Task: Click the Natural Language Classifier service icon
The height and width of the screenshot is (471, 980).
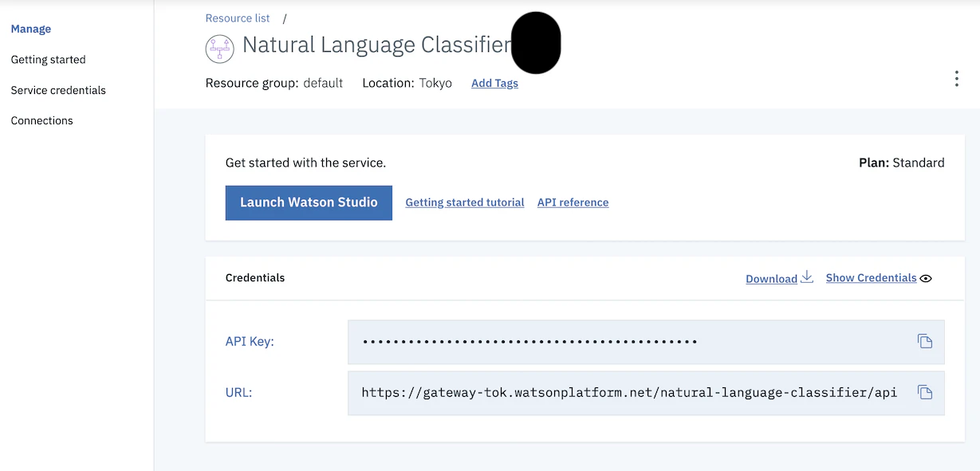Action: point(219,49)
